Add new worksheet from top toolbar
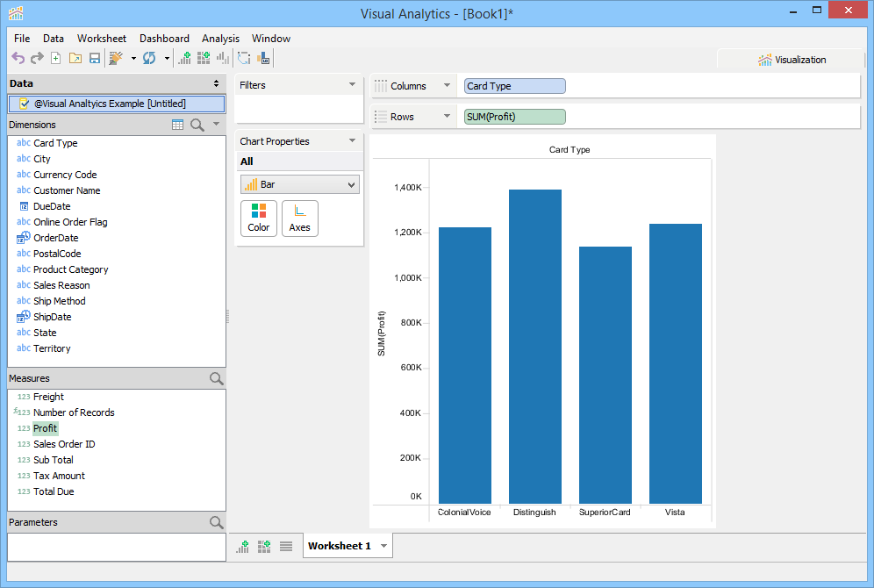874x588 pixels. (184, 58)
